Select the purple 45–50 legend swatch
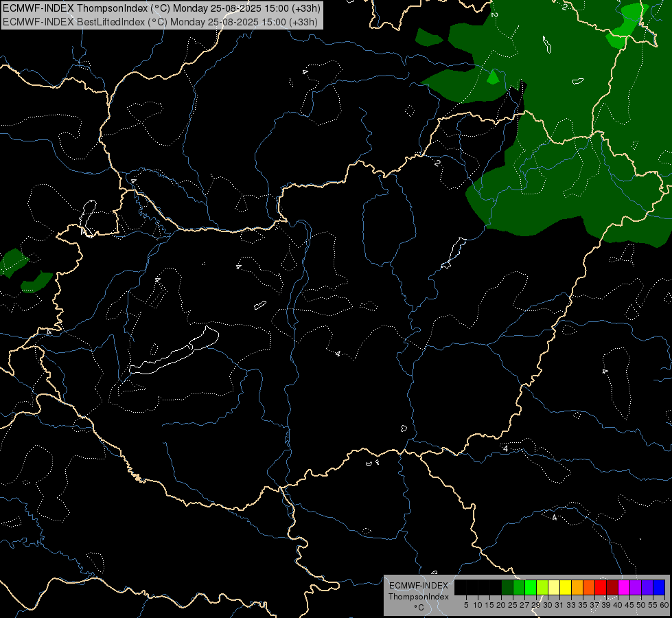Screen dimensions: 672x618 635,587
